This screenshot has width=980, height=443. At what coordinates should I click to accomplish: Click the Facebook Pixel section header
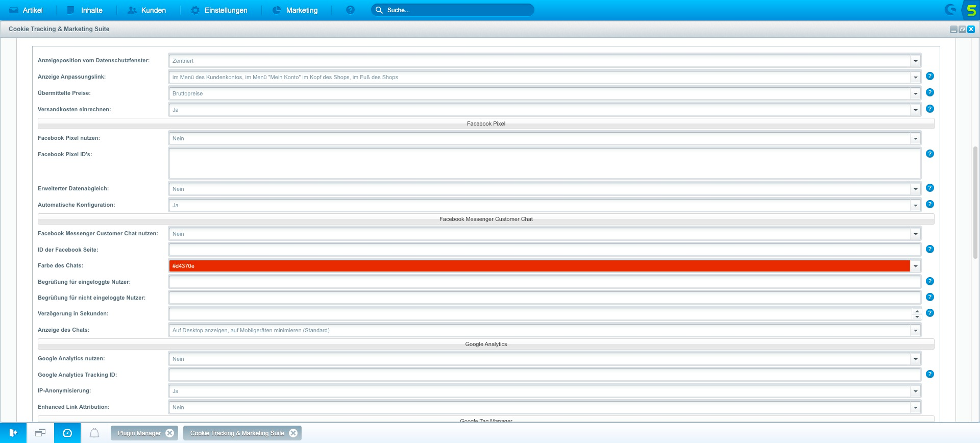click(486, 124)
